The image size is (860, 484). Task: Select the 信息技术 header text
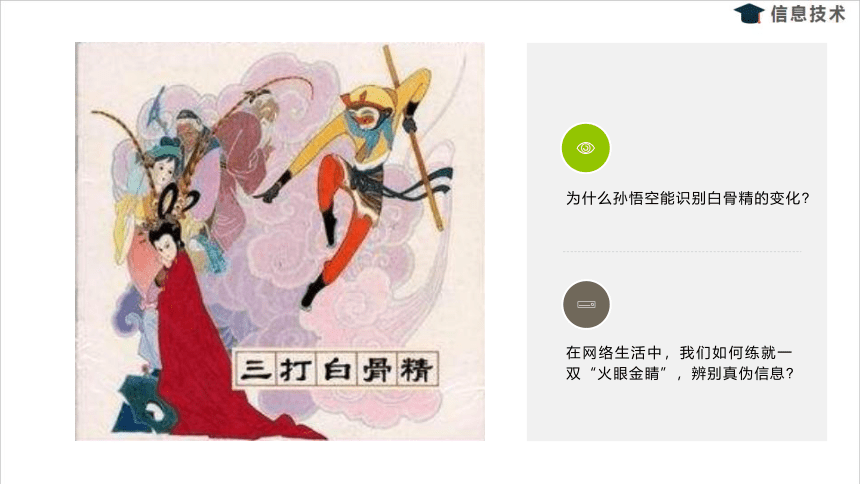[x=808, y=14]
